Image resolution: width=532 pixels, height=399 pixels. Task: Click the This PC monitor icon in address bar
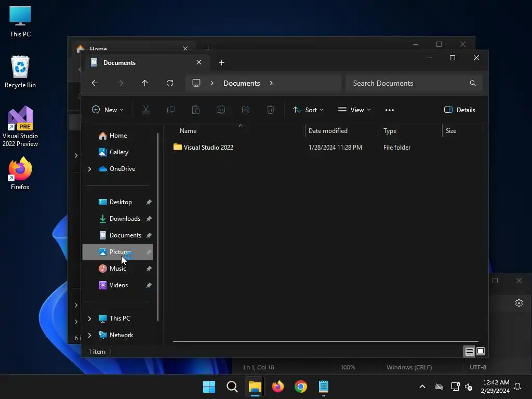[x=196, y=83]
